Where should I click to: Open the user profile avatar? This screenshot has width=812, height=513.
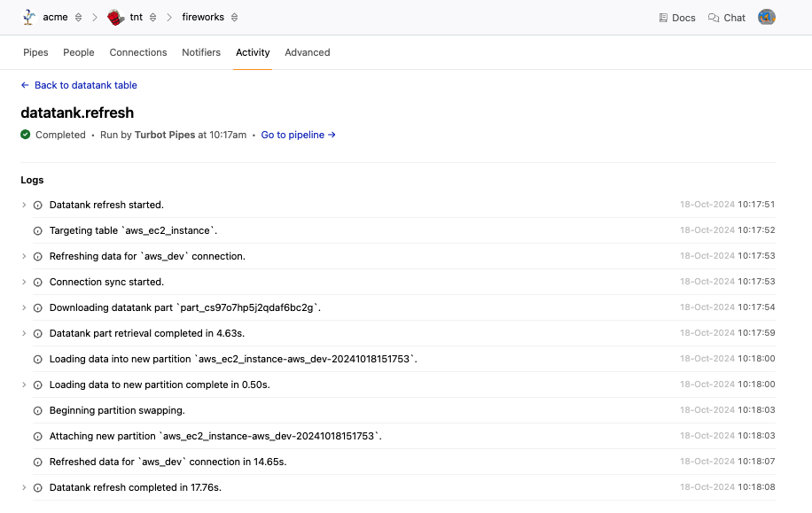pyautogui.click(x=767, y=17)
